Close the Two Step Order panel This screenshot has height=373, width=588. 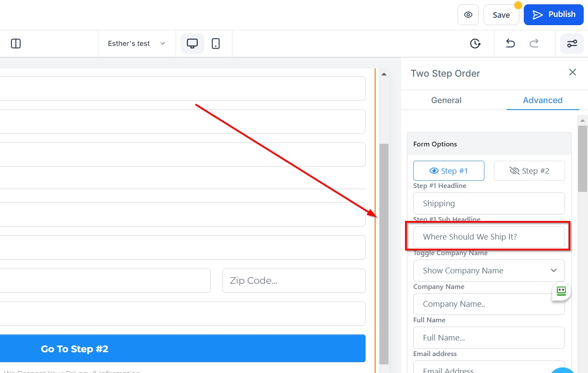click(x=572, y=72)
